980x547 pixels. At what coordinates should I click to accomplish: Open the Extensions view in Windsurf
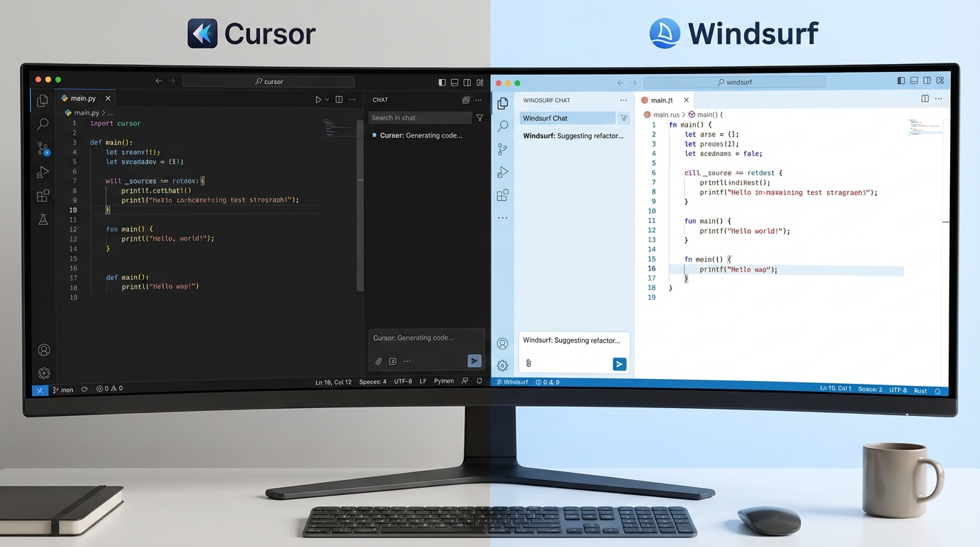coord(503,194)
